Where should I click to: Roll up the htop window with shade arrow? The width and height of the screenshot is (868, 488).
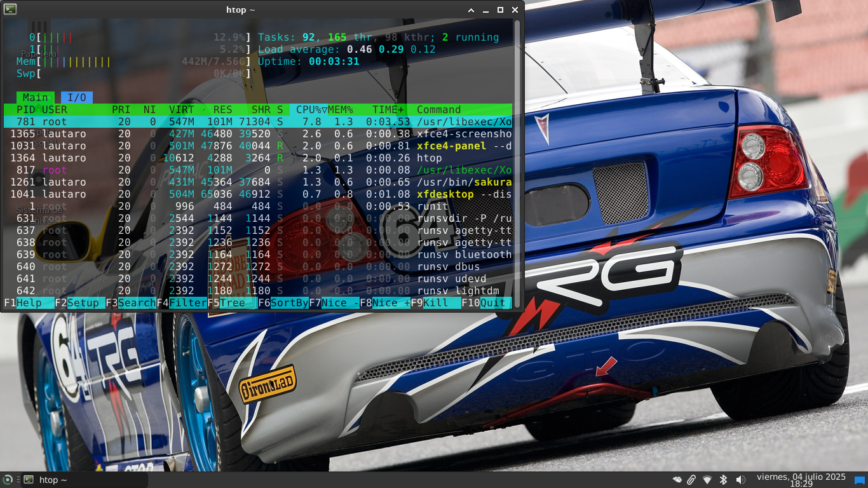pyautogui.click(x=471, y=10)
